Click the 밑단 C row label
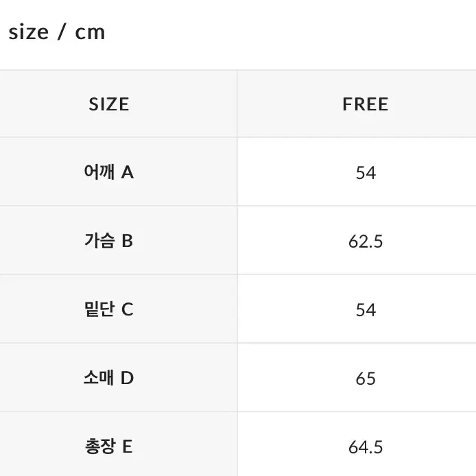Viewport: 476px width, 476px height. coord(109,309)
